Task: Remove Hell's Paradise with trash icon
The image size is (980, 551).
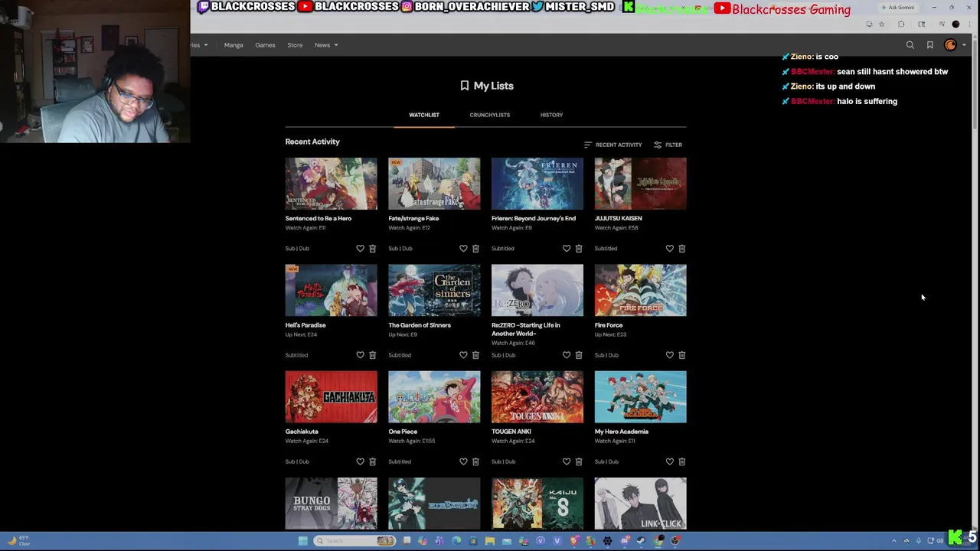Action: click(373, 355)
